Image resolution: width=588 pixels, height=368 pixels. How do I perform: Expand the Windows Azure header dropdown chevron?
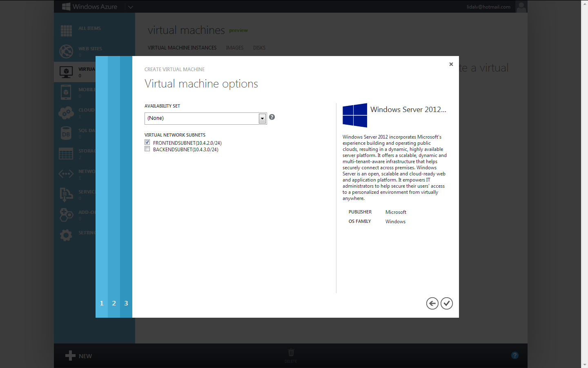tap(130, 7)
